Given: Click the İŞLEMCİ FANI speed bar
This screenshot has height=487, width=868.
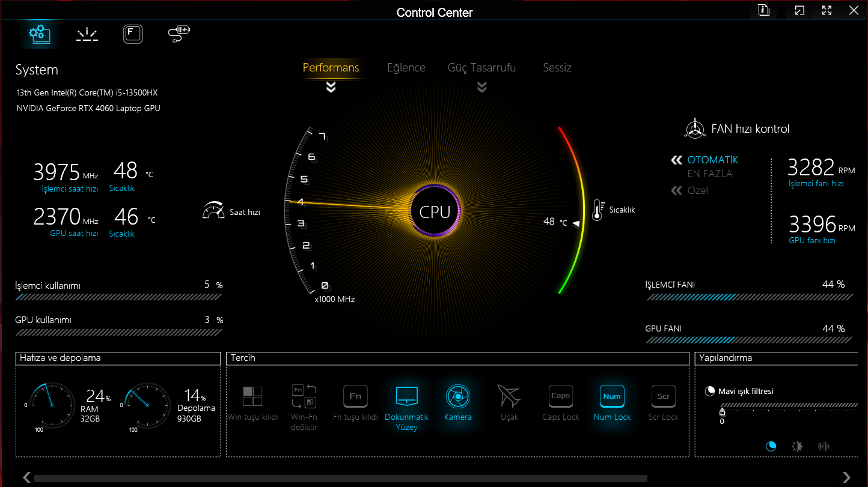Looking at the screenshot, I should pyautogui.click(x=749, y=297).
